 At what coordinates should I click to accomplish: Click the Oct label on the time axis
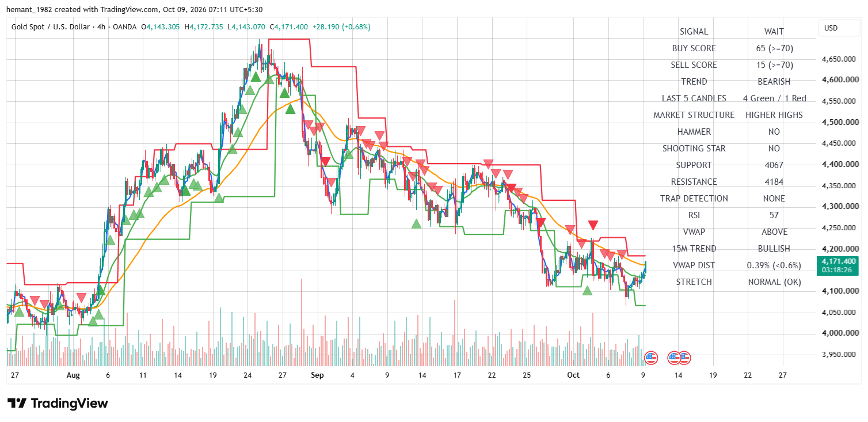click(573, 375)
